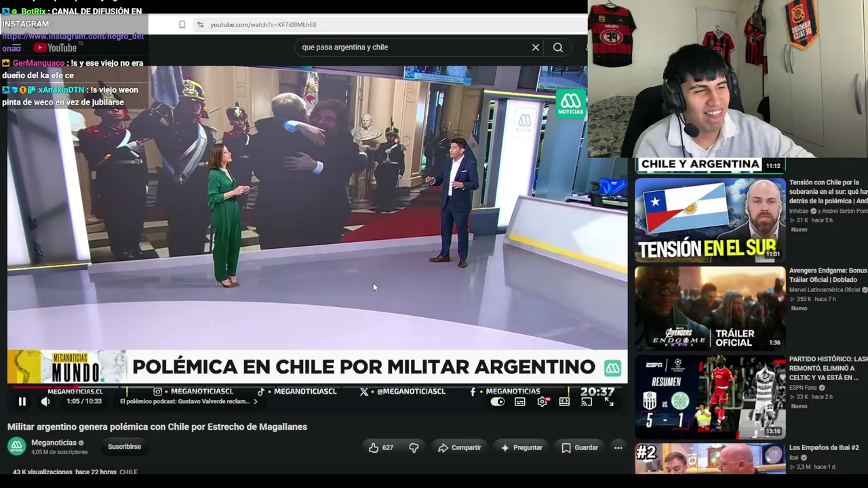Viewport: 868px width, 488px height.
Task: Switch to theater mode view
Action: [x=564, y=402]
